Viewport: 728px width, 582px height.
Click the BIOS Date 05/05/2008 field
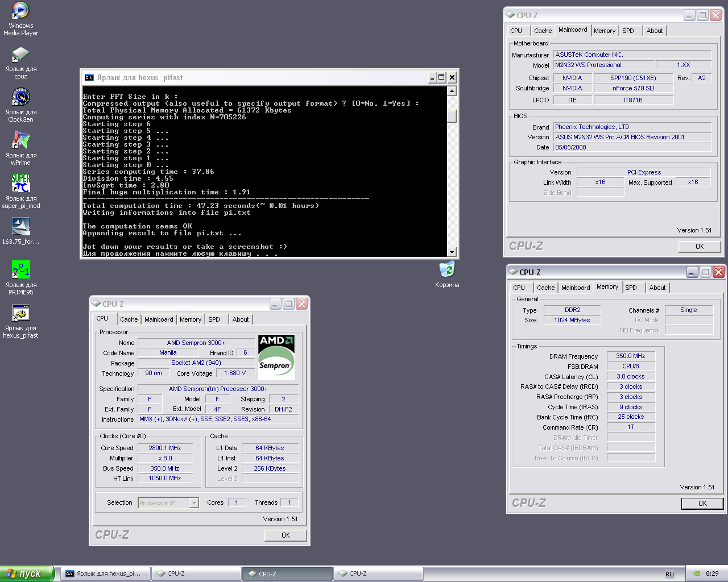click(x=632, y=147)
